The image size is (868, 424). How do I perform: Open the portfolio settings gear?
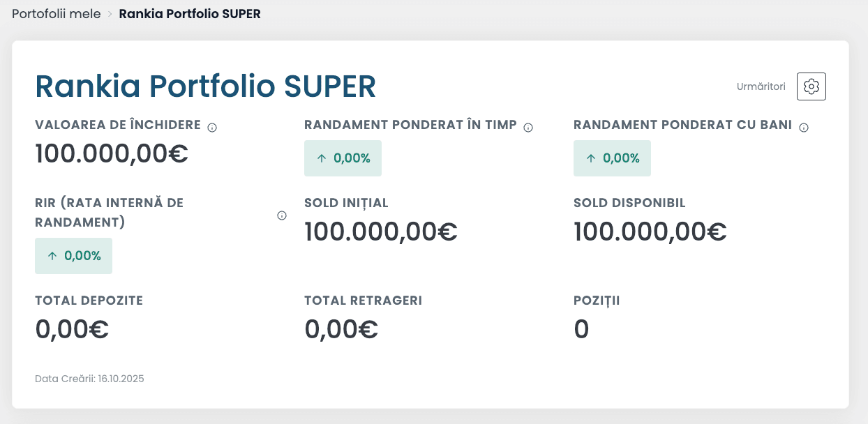coord(811,86)
